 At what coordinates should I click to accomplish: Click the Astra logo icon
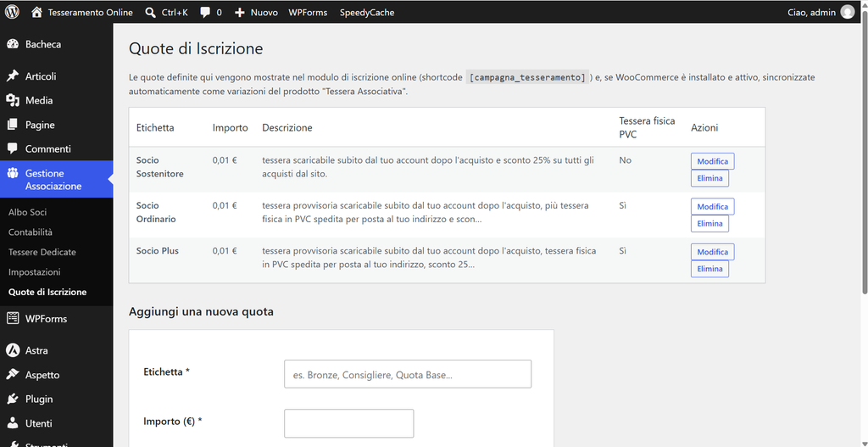(x=13, y=350)
